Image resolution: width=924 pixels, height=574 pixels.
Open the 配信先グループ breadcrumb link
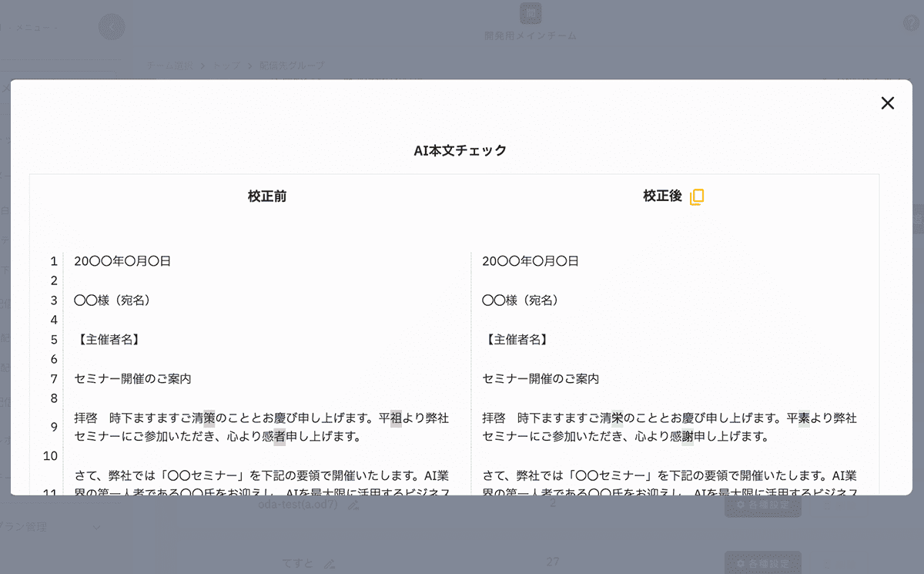pos(293,66)
